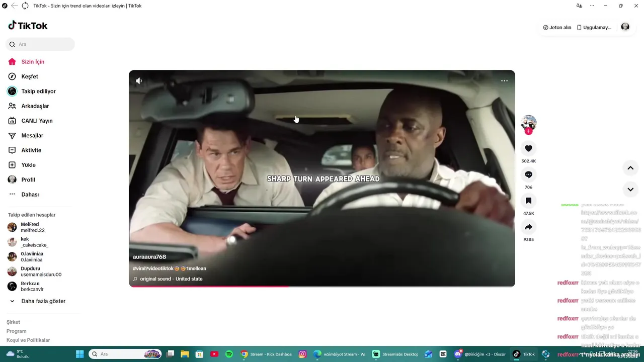The height and width of the screenshot is (362, 644).
Task: Click Windows Start button
Action: point(79,354)
